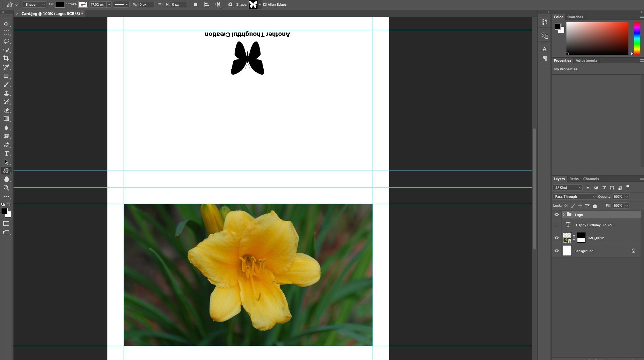Select the Clone Stamp tool
644x360 pixels.
(6, 93)
